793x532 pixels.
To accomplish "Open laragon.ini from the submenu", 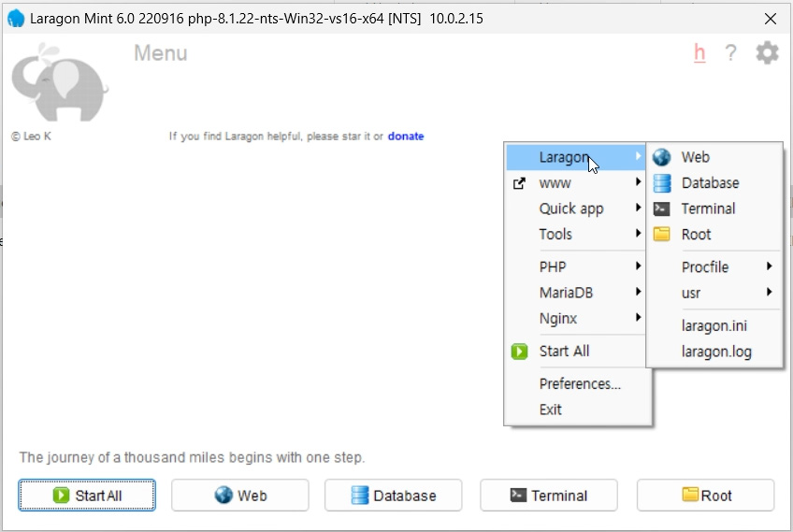I will (x=714, y=325).
